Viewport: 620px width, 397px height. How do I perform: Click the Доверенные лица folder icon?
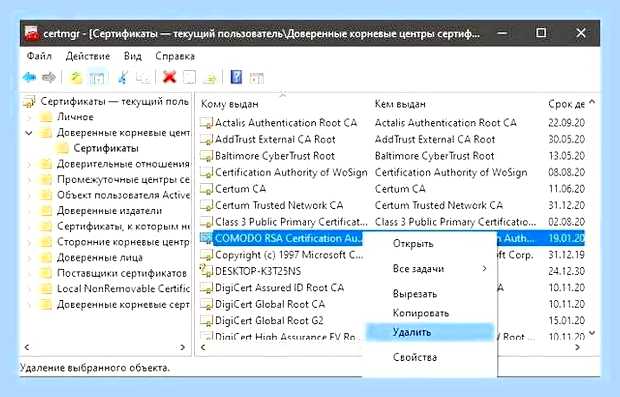(46, 258)
